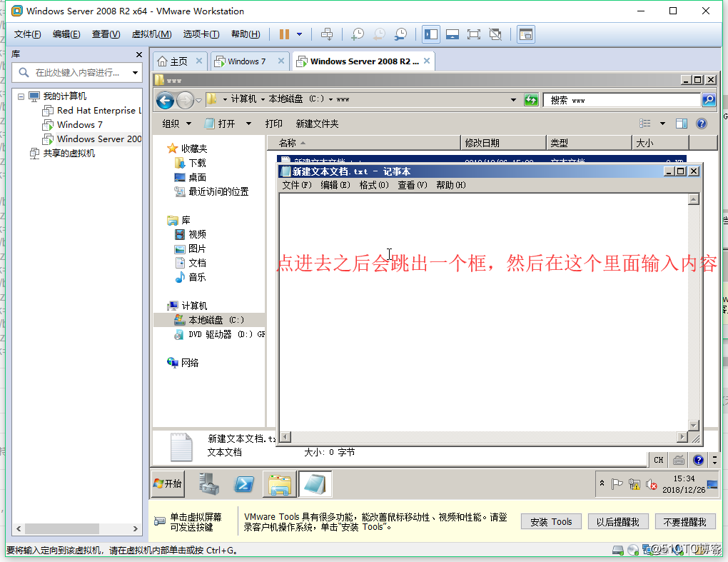728x562 pixels.
Task: Click Notepad horizontal scrollbar left arrow
Action: [285, 437]
